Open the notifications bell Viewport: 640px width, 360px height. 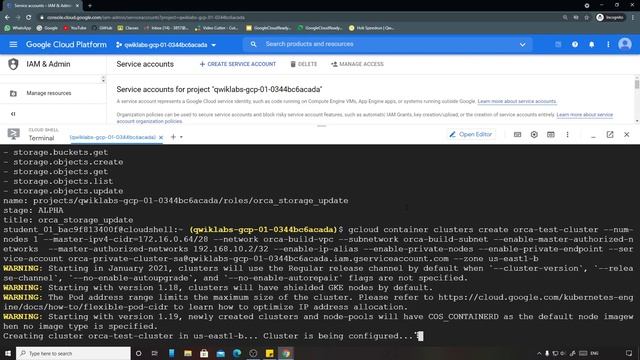coord(591,44)
